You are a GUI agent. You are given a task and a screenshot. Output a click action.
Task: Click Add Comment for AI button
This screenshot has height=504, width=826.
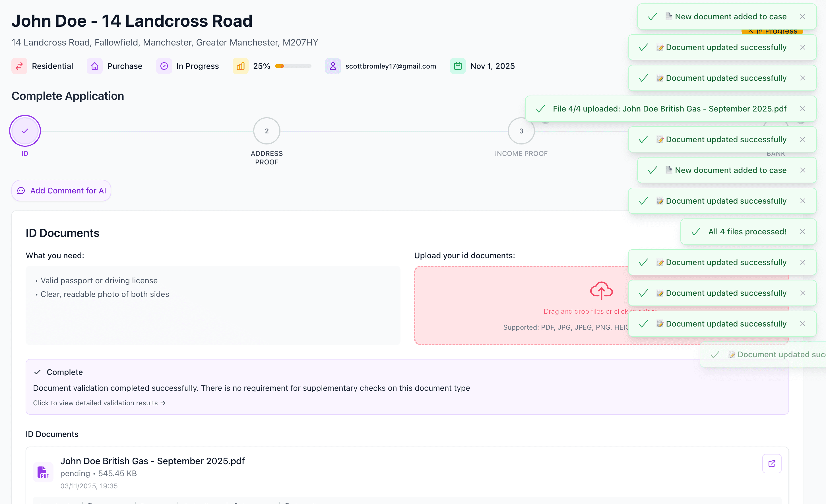pos(61,191)
